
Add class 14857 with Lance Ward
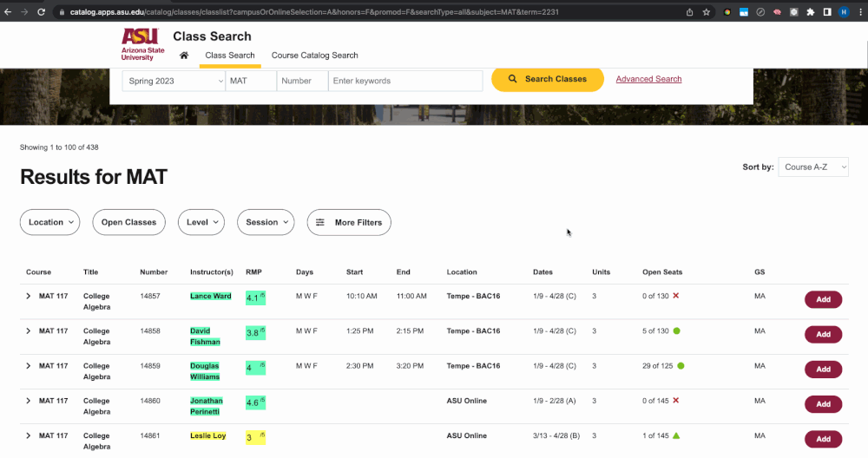point(823,299)
